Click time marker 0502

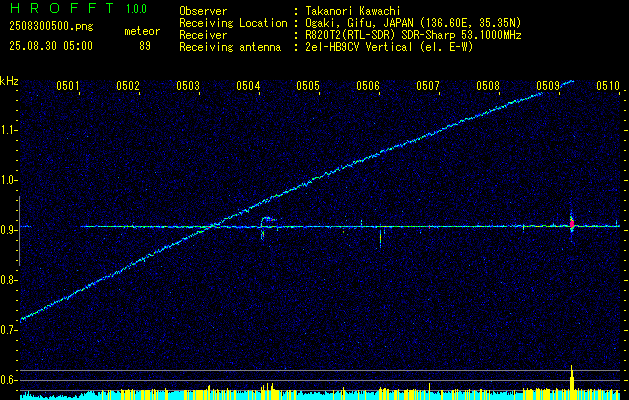click(x=128, y=85)
